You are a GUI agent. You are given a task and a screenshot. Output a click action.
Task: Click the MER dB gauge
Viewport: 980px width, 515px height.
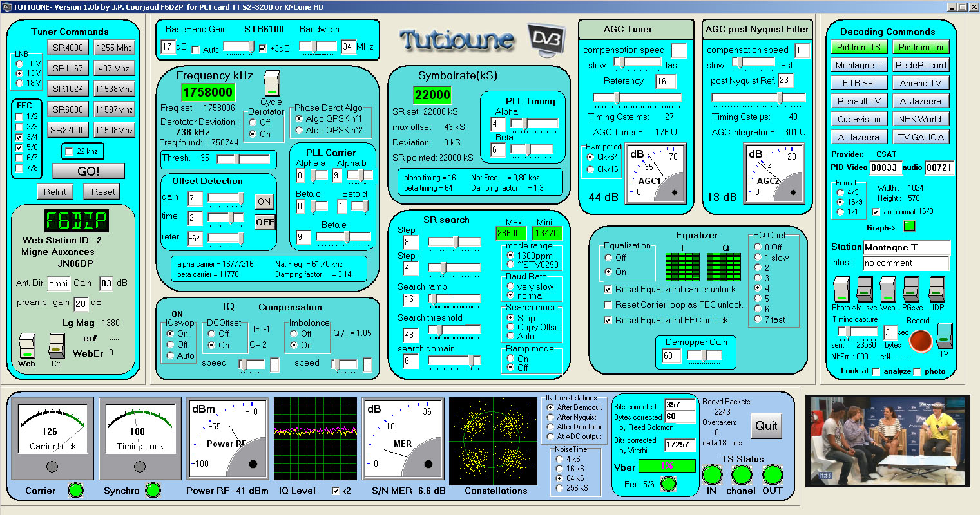click(403, 439)
